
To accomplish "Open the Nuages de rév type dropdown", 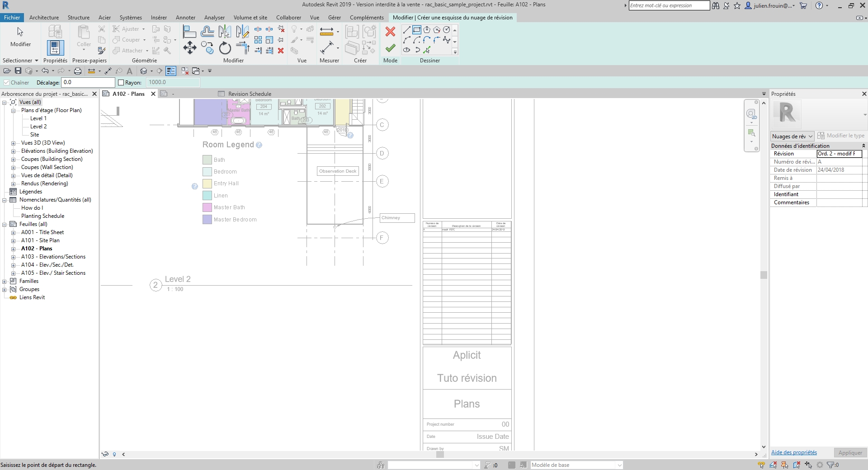I will 792,136.
